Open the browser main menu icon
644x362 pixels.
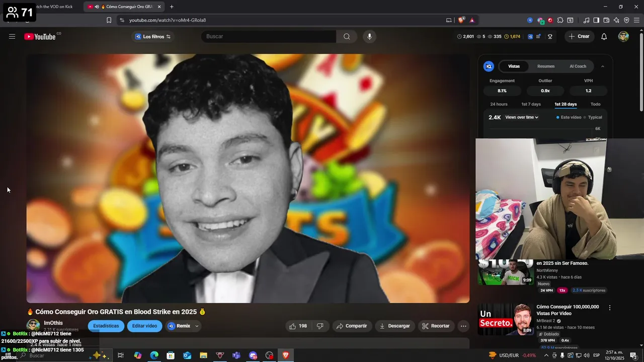click(x=636, y=20)
